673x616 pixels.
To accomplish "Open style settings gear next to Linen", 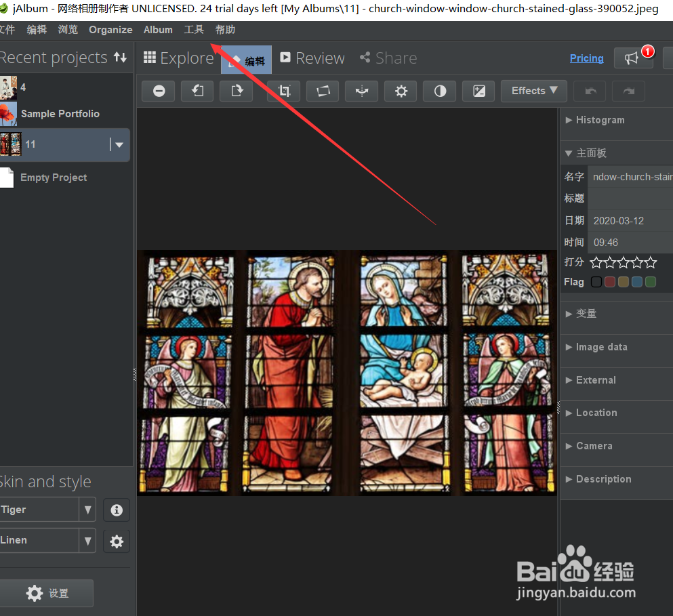I will point(117,541).
